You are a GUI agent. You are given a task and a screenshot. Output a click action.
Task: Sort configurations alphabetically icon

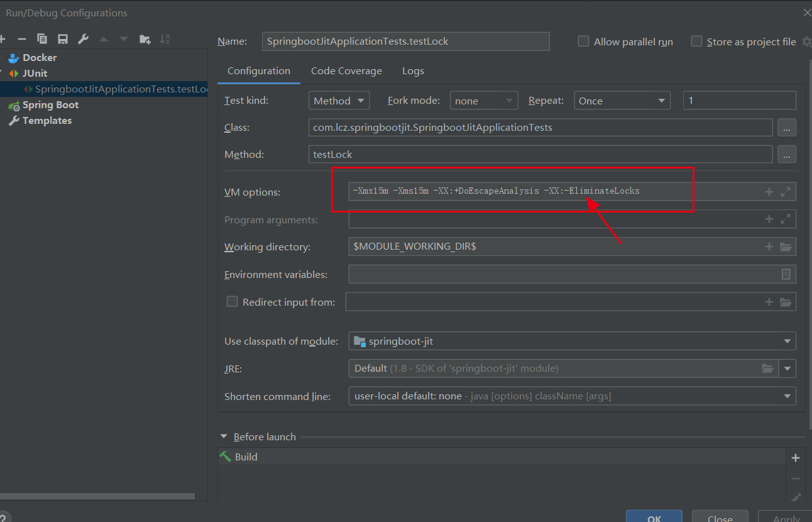click(x=165, y=39)
